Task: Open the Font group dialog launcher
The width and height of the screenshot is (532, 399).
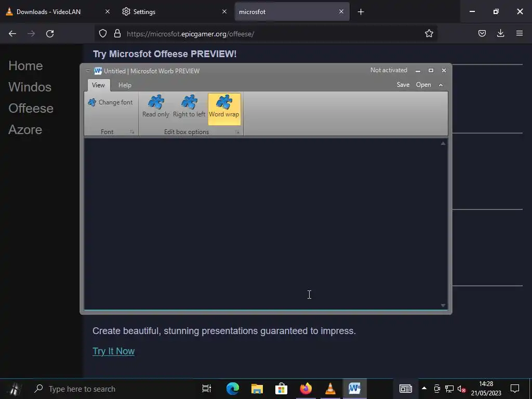Action: click(132, 131)
